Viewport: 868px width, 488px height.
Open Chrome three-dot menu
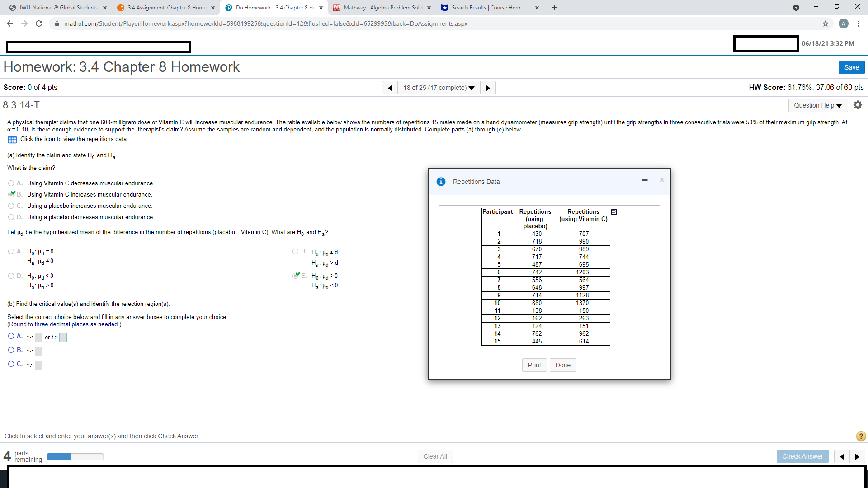858,23
